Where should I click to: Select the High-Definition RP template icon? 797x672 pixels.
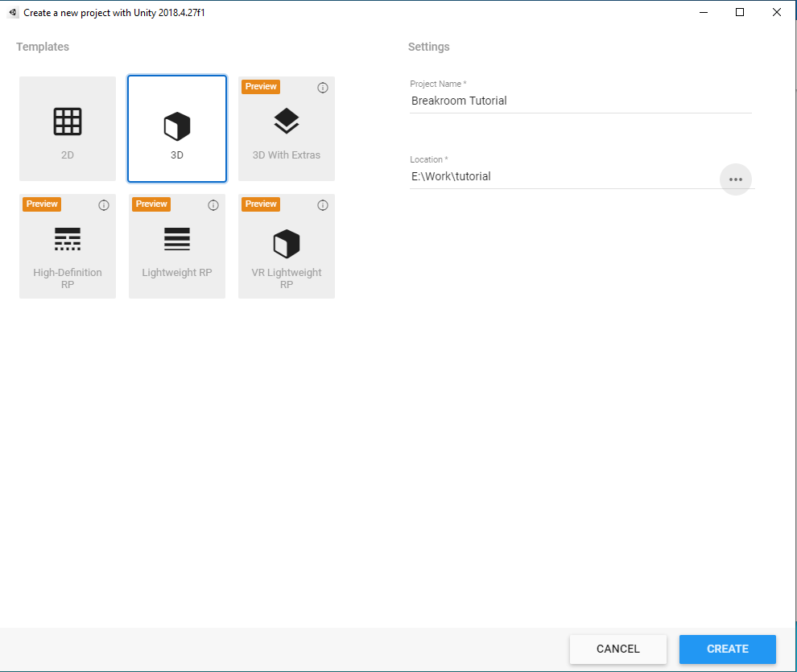(x=68, y=239)
